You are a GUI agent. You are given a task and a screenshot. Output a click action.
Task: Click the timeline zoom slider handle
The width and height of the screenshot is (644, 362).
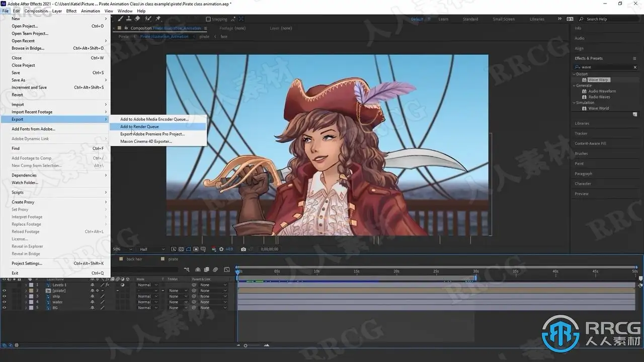pos(246,345)
